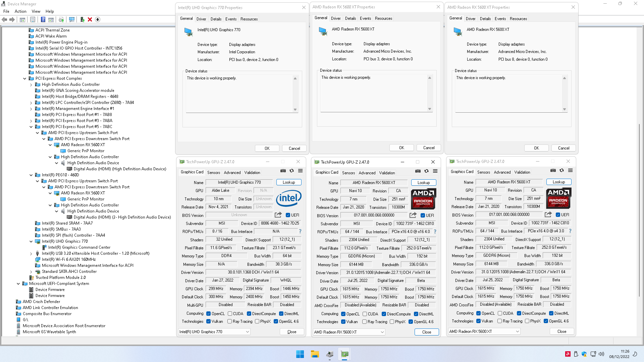Open Device Manager help with question mark icon
The image size is (644, 362).
[x=43, y=19]
